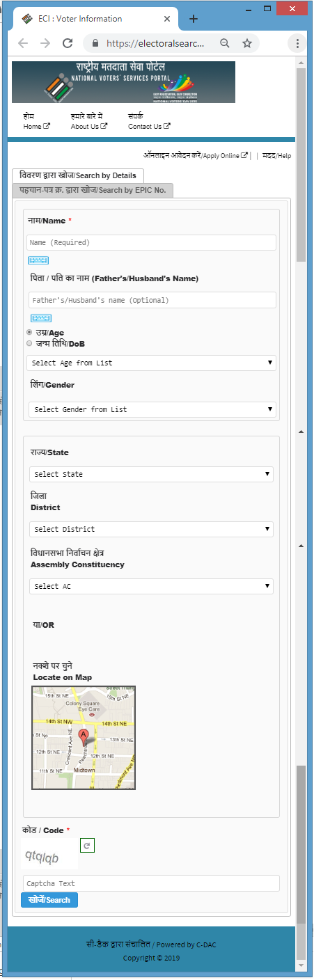Open Chrome's three-dot menu
The width and height of the screenshot is (314, 980).
click(x=298, y=43)
